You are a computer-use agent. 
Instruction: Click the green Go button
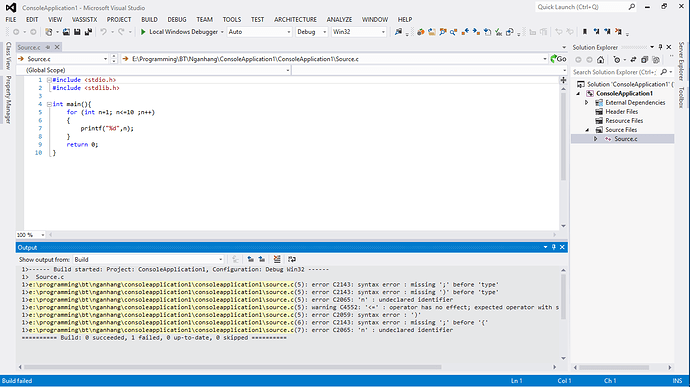point(558,59)
